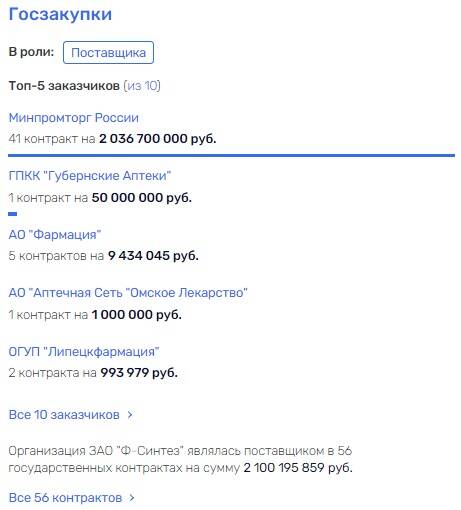The width and height of the screenshot is (461, 510).
Task: Open АО "Аптечная Сеть "Омское Лекарство" link
Action: (x=128, y=293)
